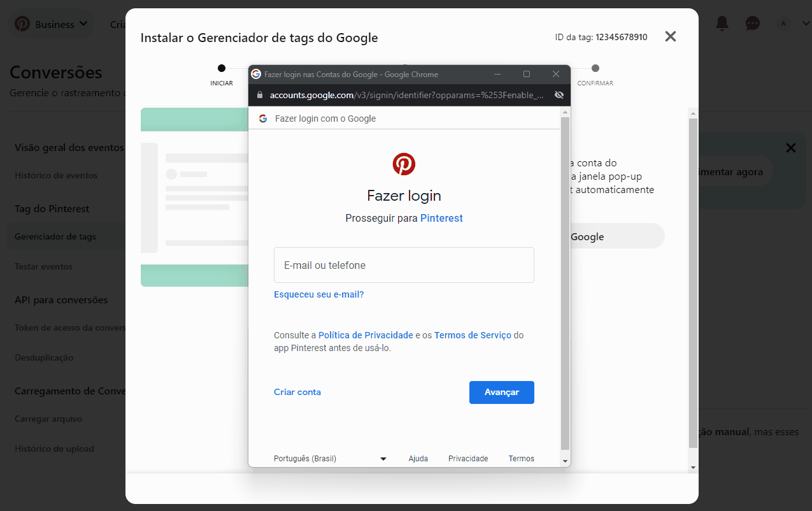This screenshot has width=812, height=511.
Task: Select Carregar arquivo in sidebar
Action: 48,419
